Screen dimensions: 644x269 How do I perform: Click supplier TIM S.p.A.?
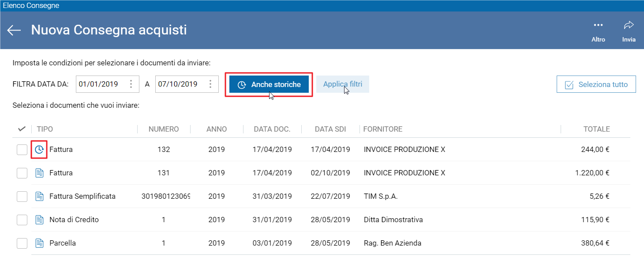tap(381, 196)
